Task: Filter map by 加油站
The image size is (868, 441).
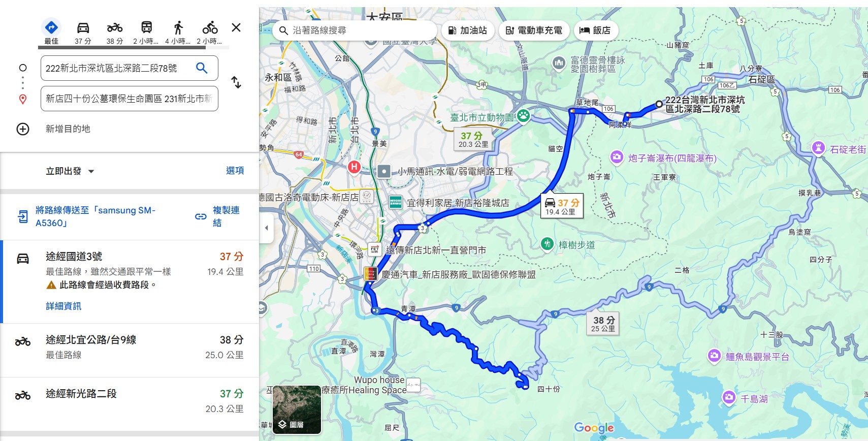Action: pos(467,30)
